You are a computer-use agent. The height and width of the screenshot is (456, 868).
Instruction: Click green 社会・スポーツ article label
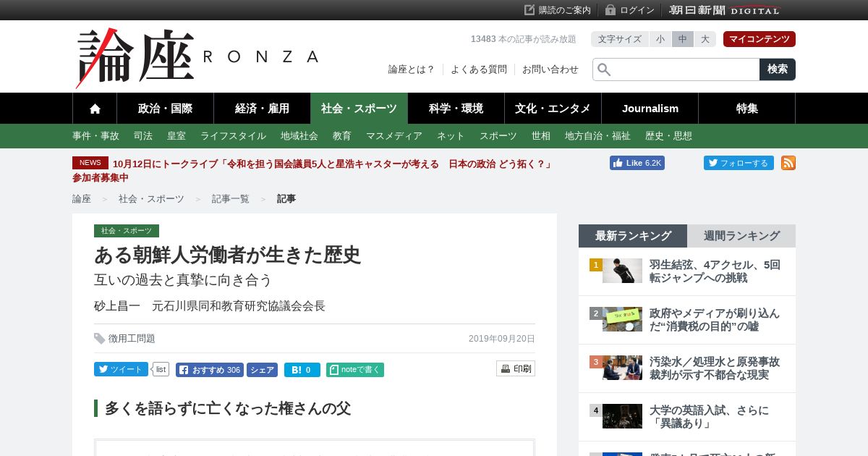coord(127,231)
